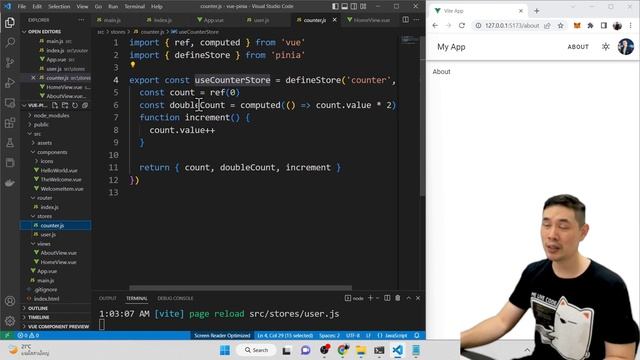Collapse the components folder
The image size is (640, 360).
52,152
